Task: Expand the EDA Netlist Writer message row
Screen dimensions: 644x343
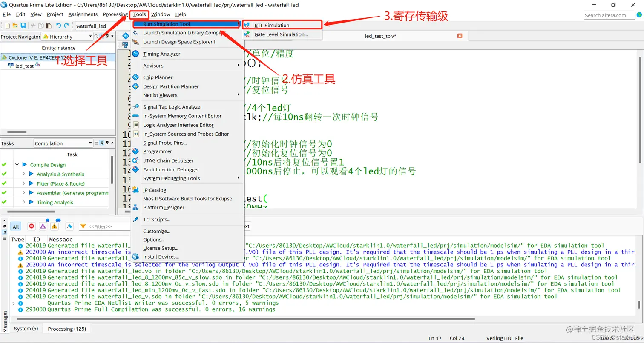Action: [x=14, y=303]
